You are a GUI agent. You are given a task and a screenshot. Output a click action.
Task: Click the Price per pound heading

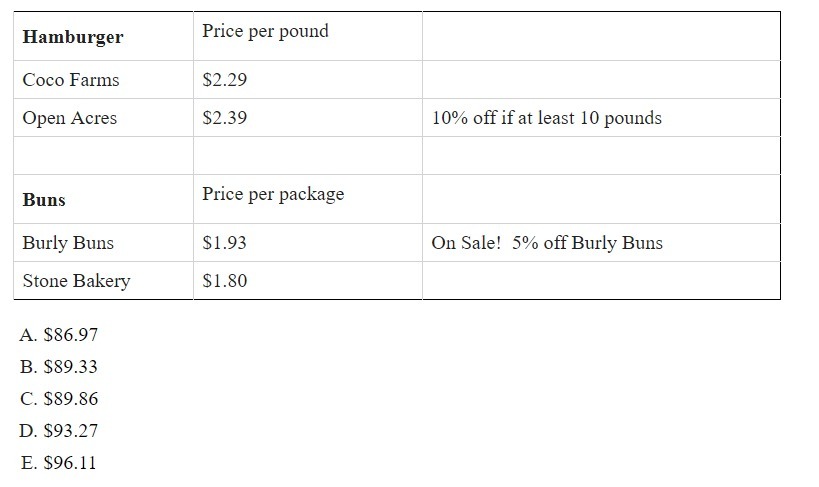tap(265, 31)
